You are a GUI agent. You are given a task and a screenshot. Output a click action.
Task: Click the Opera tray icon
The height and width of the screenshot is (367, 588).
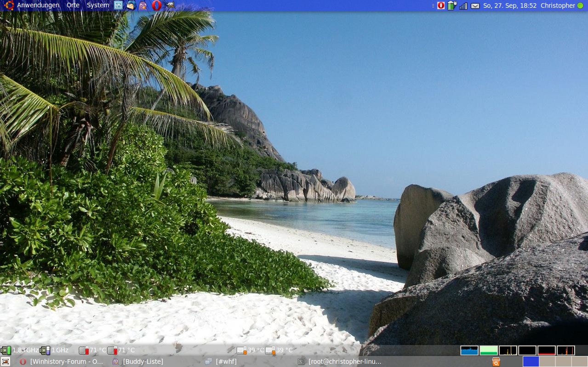(x=441, y=6)
